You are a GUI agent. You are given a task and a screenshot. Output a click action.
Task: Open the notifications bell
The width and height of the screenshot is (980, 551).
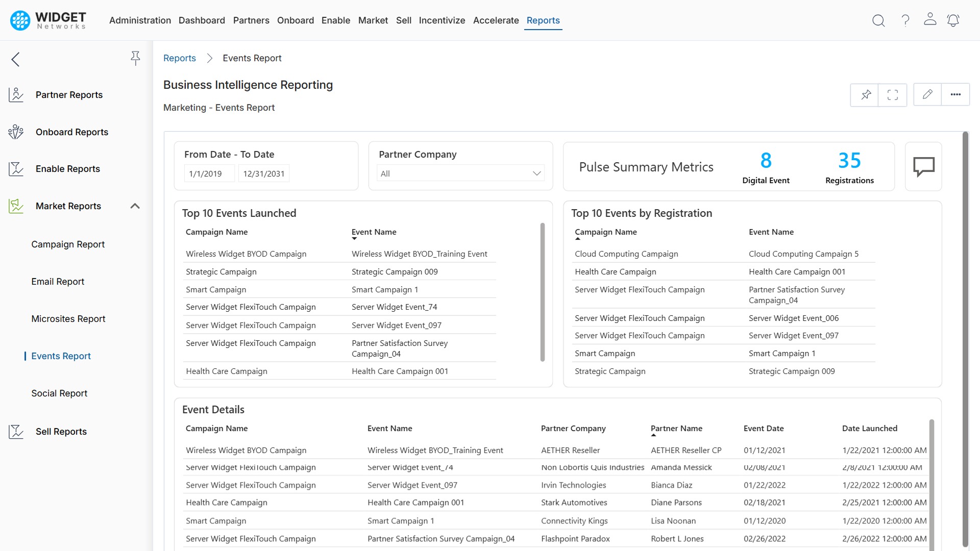(953, 20)
